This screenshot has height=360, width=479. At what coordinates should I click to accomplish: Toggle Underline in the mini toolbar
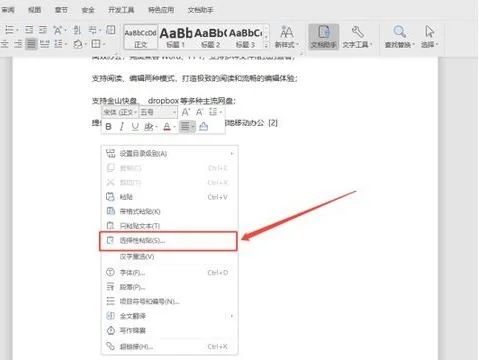coord(135,126)
